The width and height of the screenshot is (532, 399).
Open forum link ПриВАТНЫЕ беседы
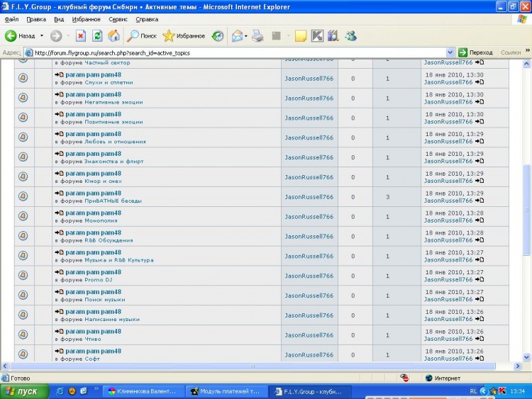pyautogui.click(x=113, y=201)
